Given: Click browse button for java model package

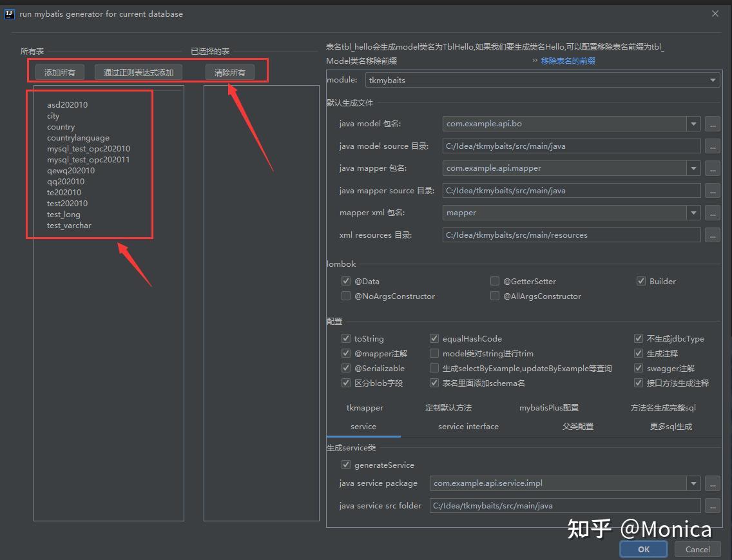Looking at the screenshot, I should click(713, 124).
